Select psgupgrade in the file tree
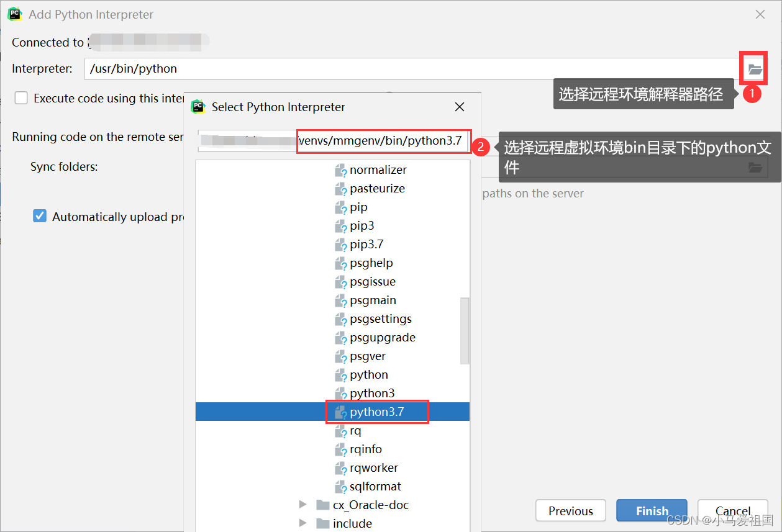The height and width of the screenshot is (532, 782). [x=383, y=338]
